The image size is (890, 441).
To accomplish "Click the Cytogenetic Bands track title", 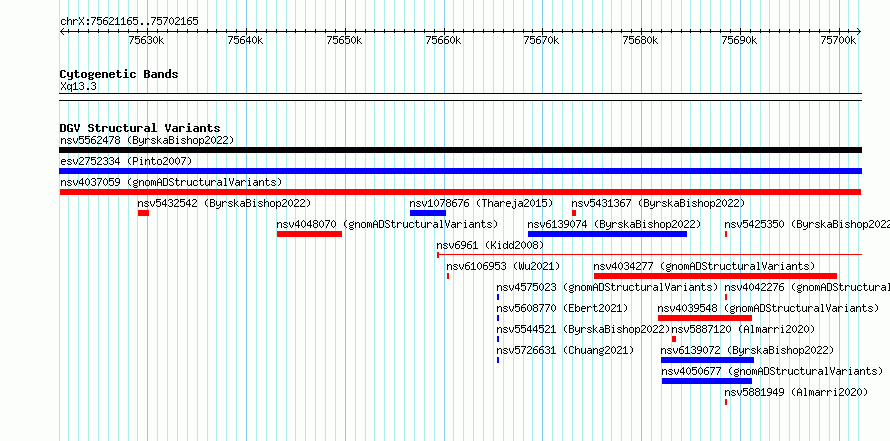I will pos(119,74).
